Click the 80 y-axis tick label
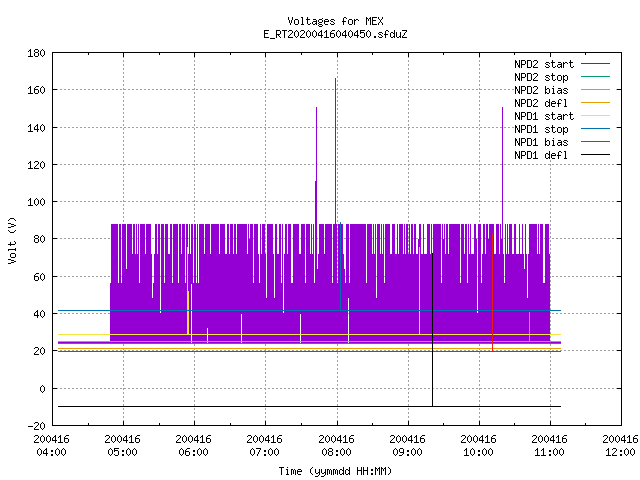 [x=39, y=239]
